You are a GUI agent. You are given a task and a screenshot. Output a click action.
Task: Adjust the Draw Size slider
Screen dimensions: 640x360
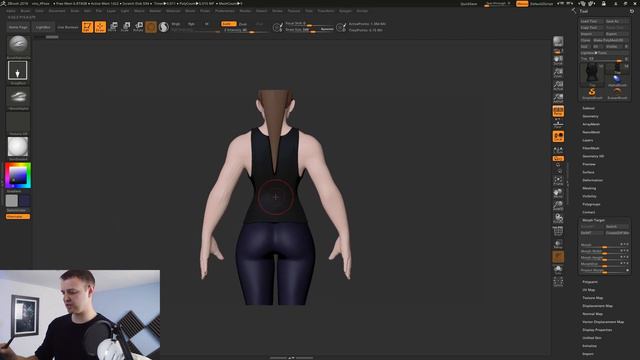click(309, 30)
